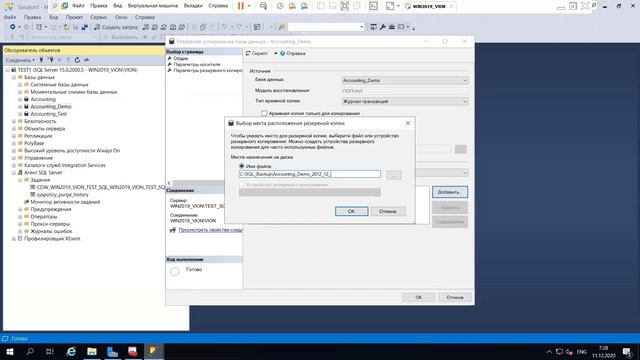
Task: Open taskbar search magnifier
Action: click(30, 351)
